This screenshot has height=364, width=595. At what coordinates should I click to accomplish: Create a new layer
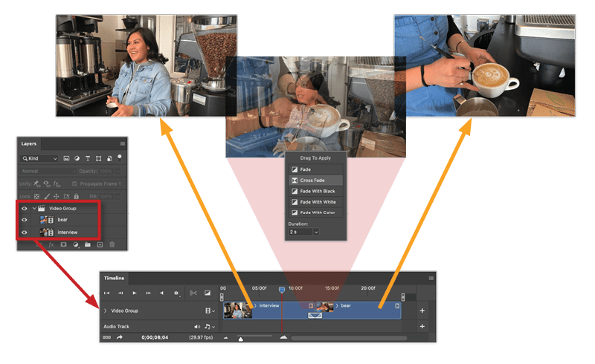coord(100,244)
